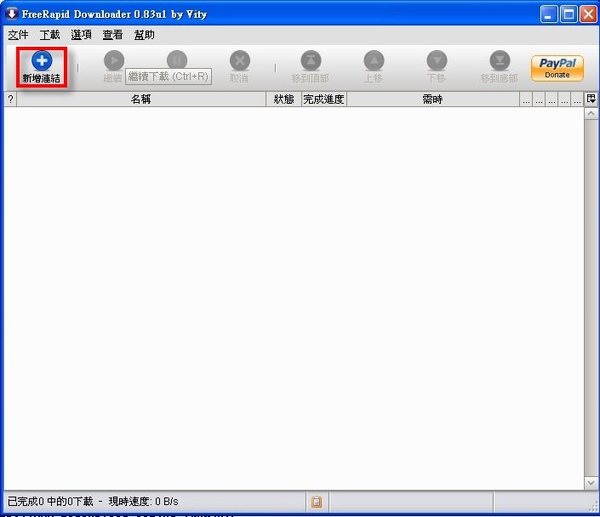Viewport: 600px width, 517px height.
Task: Click the resume download play icon
Action: click(114, 60)
